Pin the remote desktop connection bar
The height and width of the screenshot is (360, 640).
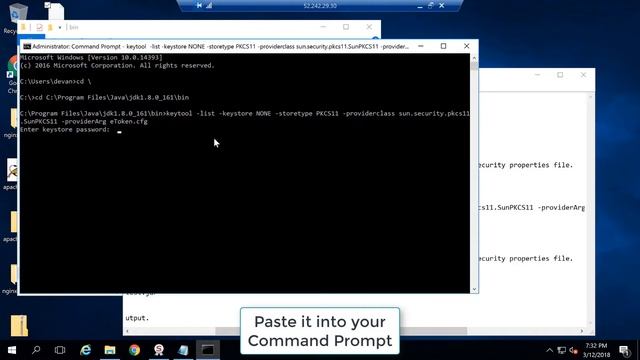(x=199, y=5)
